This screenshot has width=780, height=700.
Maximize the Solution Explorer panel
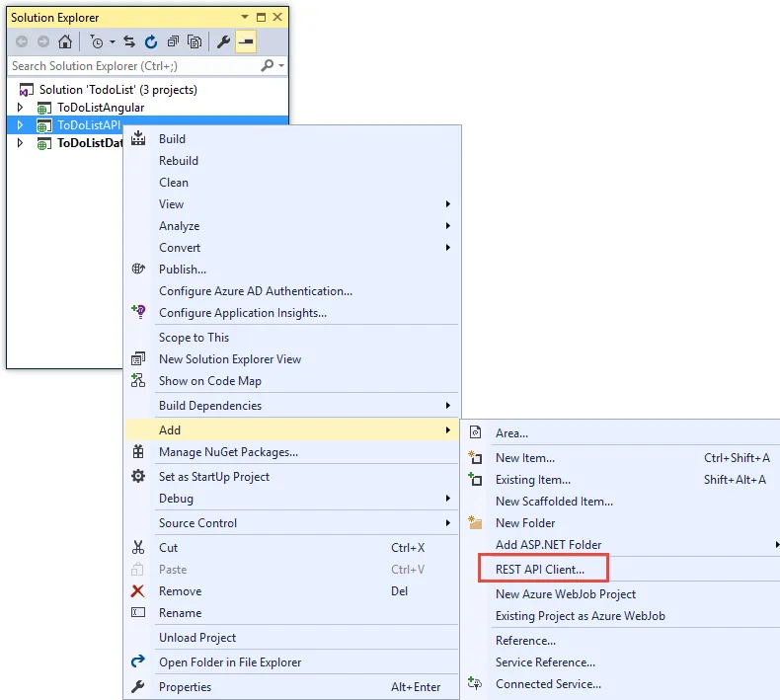(x=262, y=17)
